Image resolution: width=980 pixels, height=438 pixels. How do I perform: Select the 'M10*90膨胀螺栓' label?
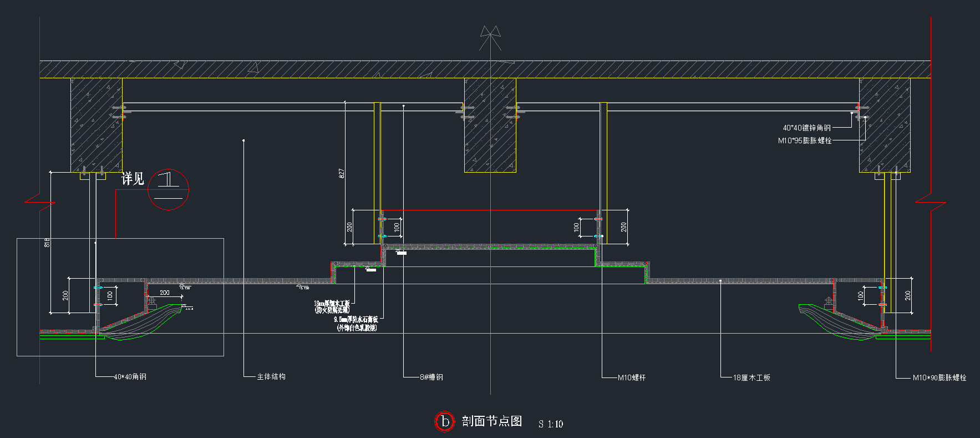tap(939, 377)
